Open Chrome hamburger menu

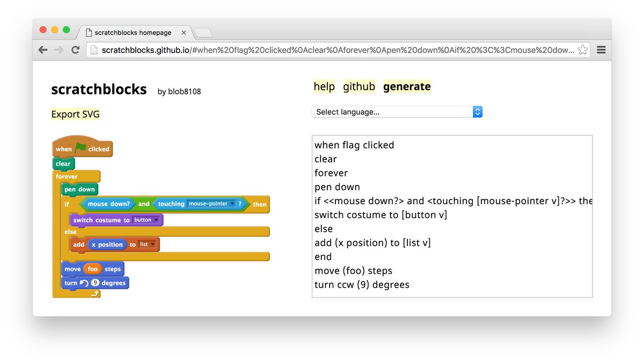pyautogui.click(x=601, y=50)
